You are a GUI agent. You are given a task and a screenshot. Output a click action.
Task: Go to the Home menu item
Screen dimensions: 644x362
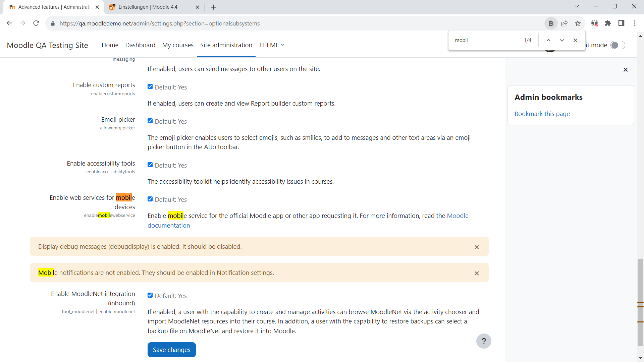coord(110,45)
